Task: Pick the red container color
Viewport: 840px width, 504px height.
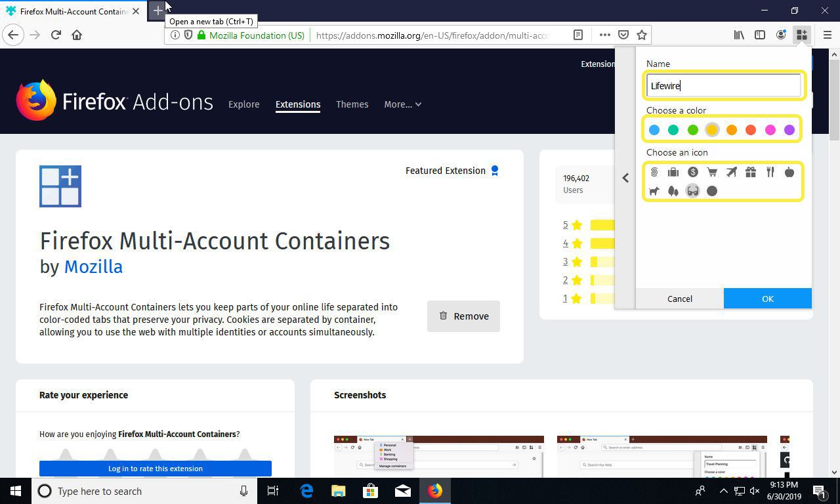Action: click(751, 130)
